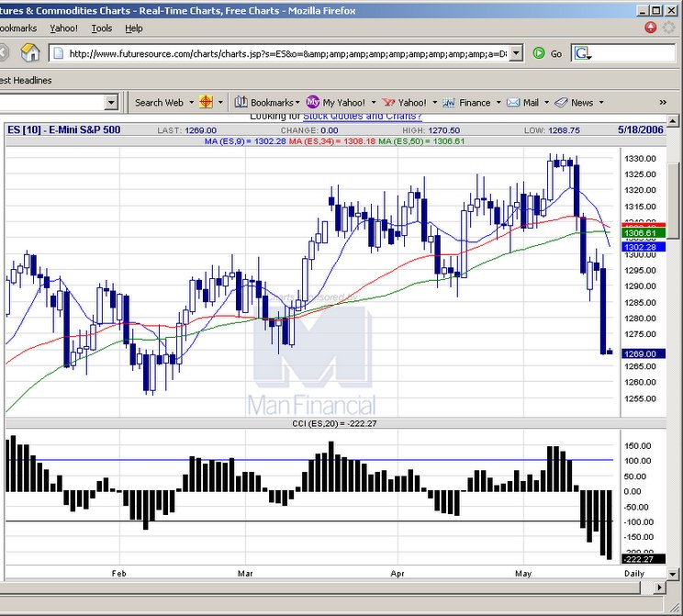
Task: Open the Yahoo Bookmarks icon
Action: pyautogui.click(x=241, y=103)
